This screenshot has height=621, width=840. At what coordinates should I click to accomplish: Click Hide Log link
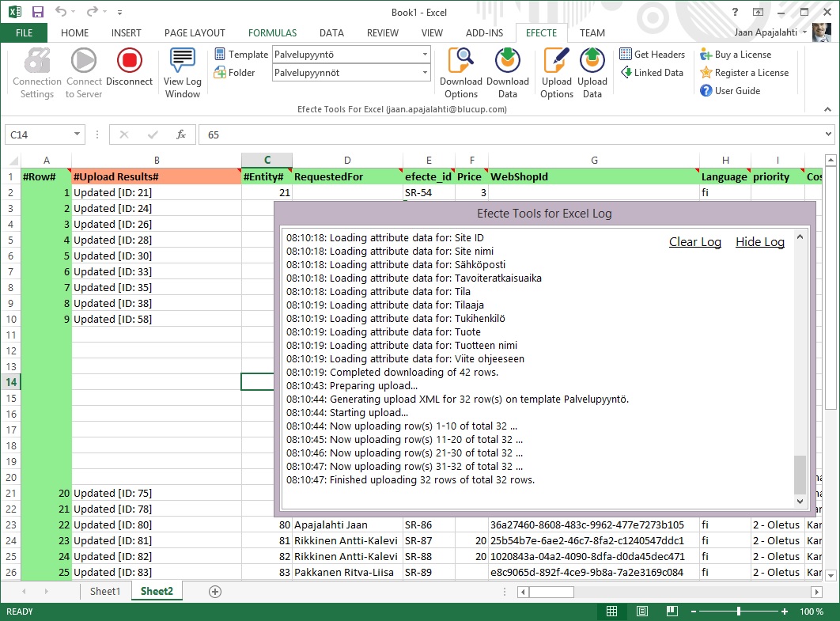click(759, 242)
